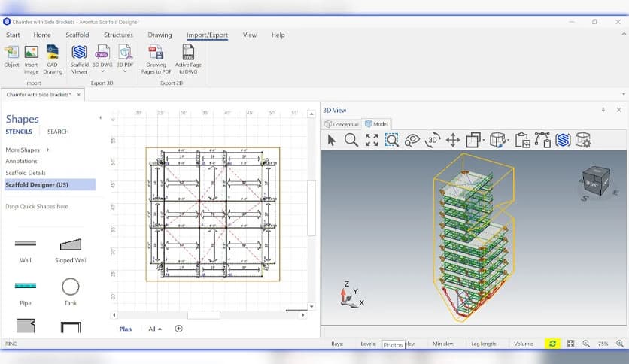Open Scaffold Details stencil
Image resolution: width=629 pixels, height=364 pixels.
(26, 173)
